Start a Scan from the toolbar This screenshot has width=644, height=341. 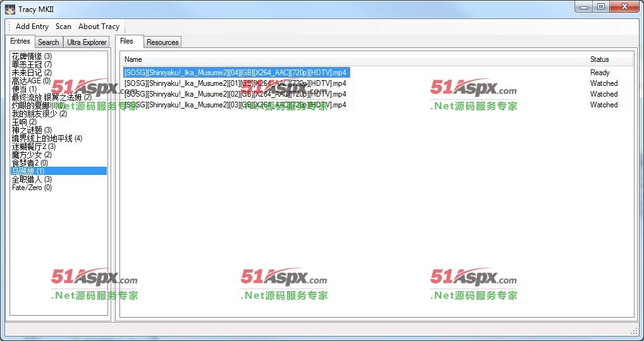coord(63,27)
